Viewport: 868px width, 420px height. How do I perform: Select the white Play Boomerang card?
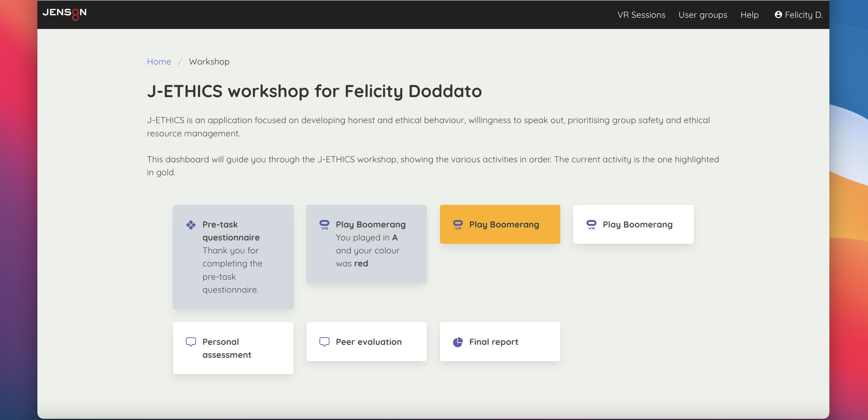[633, 224]
